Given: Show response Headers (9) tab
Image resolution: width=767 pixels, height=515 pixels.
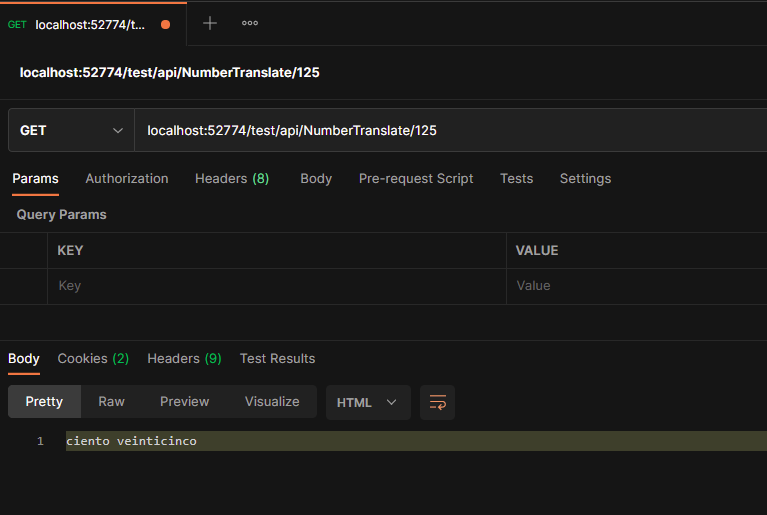Looking at the screenshot, I should 184,359.
